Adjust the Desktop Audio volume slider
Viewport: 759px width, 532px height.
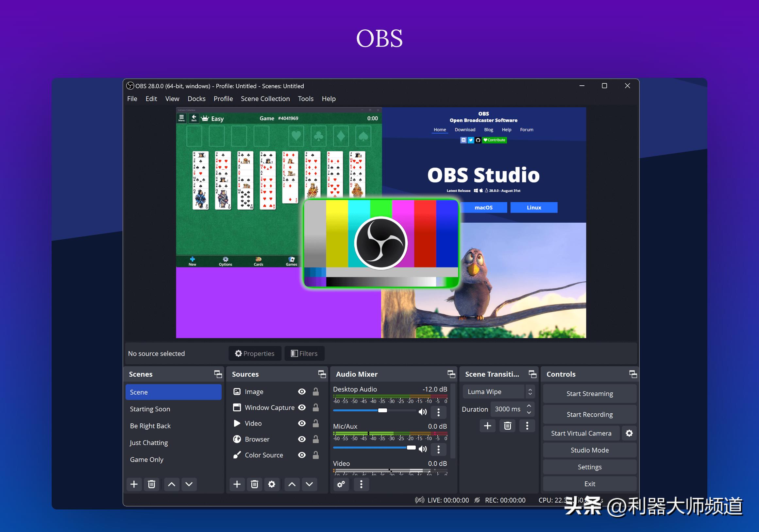pos(382,410)
